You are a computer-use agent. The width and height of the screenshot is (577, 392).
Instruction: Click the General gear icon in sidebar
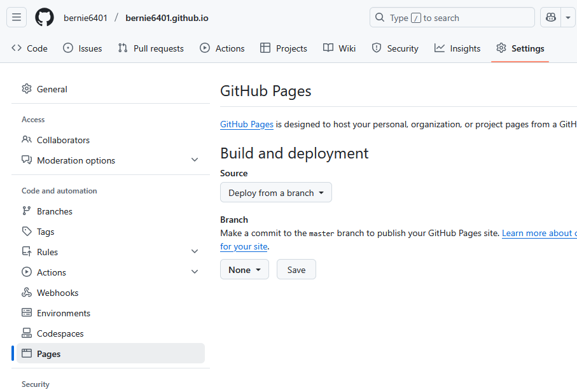coord(27,88)
